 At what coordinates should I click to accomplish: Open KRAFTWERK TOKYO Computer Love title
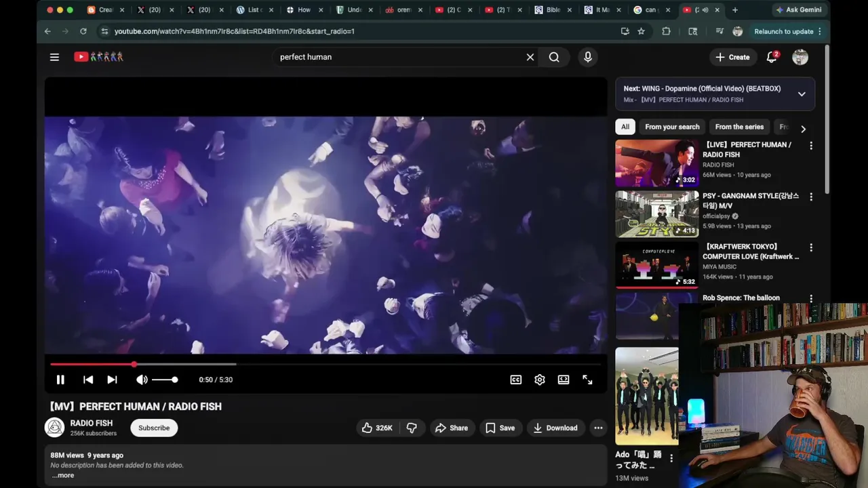point(751,251)
